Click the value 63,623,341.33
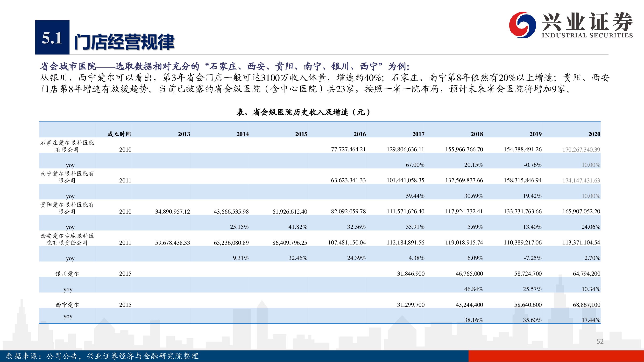Viewport: 644px width, 362px height. click(x=348, y=180)
